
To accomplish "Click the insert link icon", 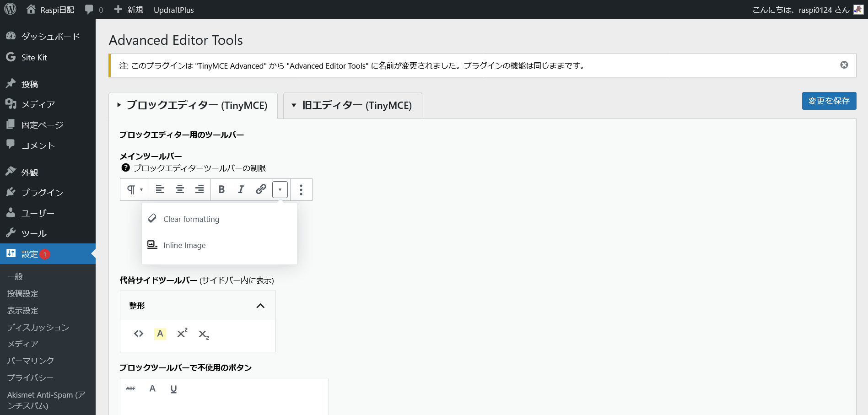I will pos(261,189).
